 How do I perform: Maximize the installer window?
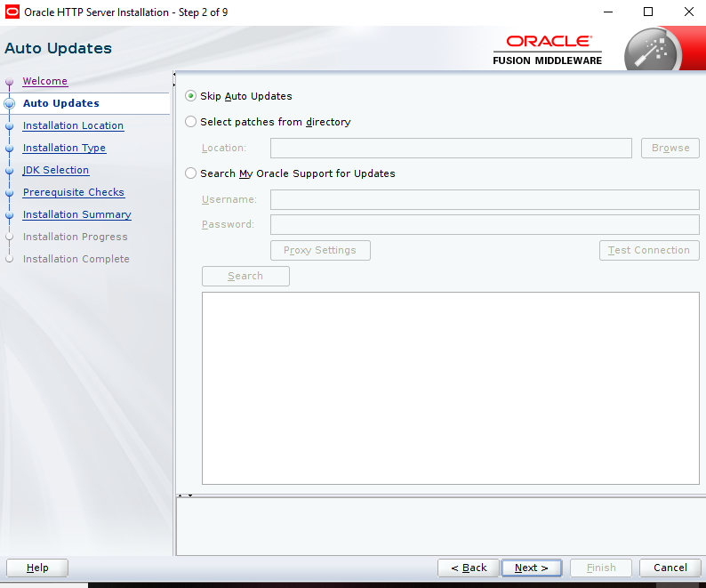(648, 12)
